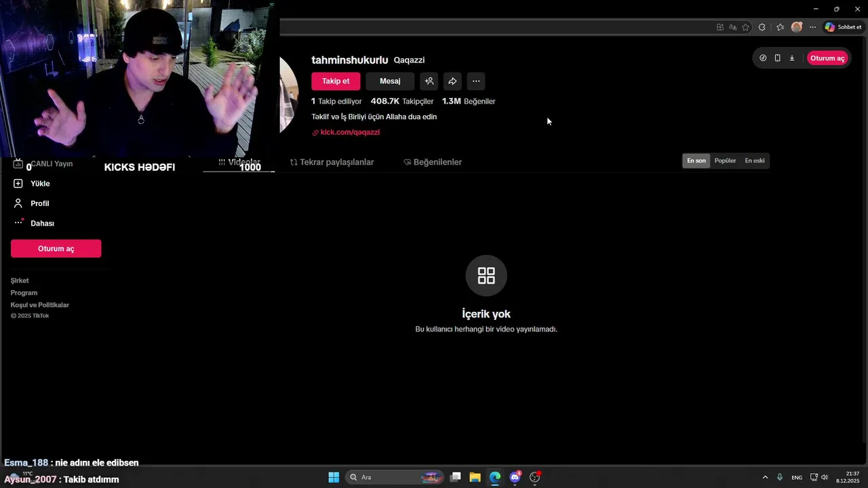Expand the Program footer section
Image resolution: width=868 pixels, height=488 pixels.
(24, 293)
